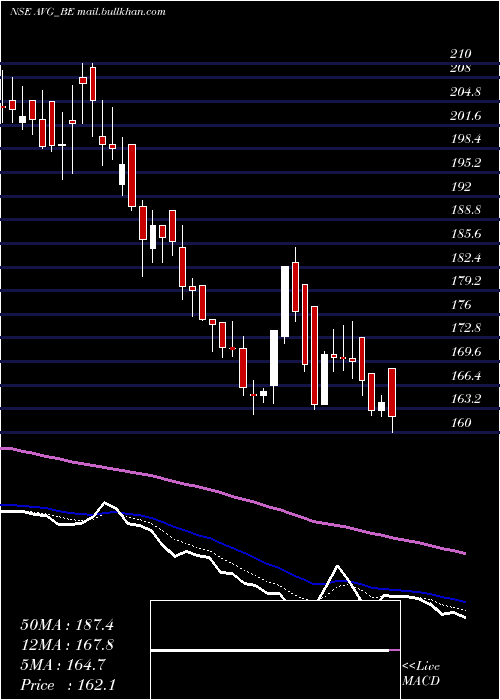Click the 169.6 price axis label

coord(465,351)
